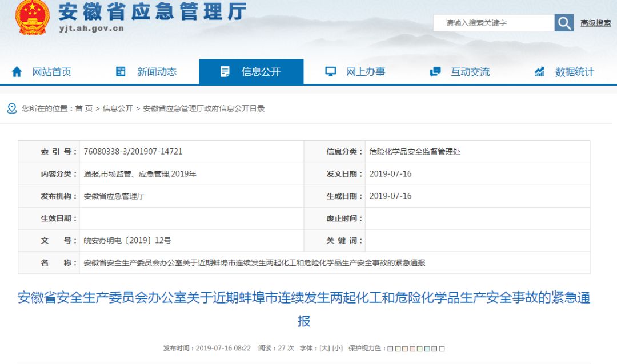
Task: Click the 信息分类 label cell
Action: coord(334,152)
